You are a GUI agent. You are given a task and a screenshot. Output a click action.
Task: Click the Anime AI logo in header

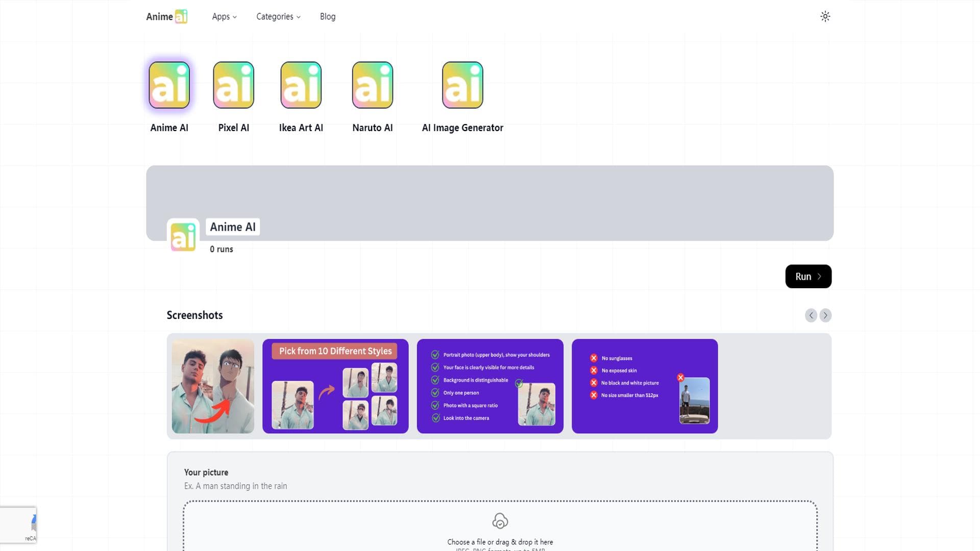pos(167,16)
